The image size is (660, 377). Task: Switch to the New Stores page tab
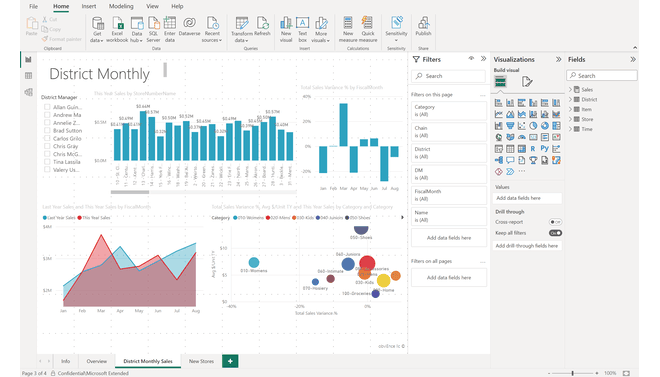point(201,361)
